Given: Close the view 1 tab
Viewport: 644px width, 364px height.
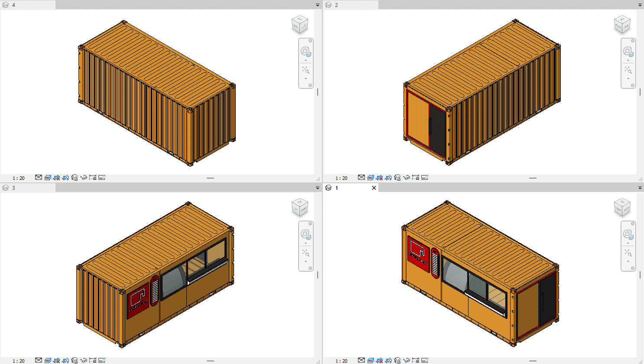Looking at the screenshot, I should (374, 188).
